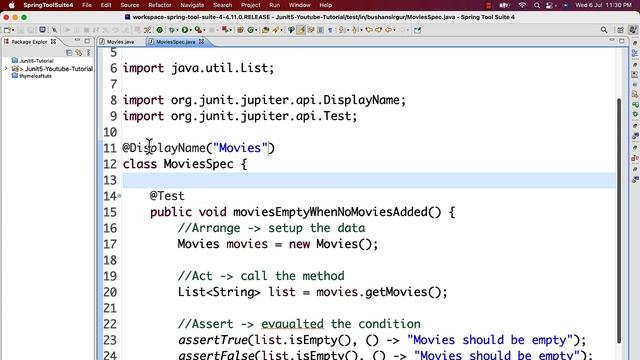Open the Back history dropdown arrow
This screenshot has width=640, height=360.
(394, 30)
